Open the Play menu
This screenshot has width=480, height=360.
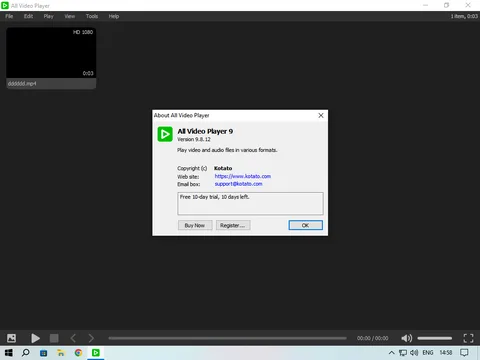[x=48, y=16]
